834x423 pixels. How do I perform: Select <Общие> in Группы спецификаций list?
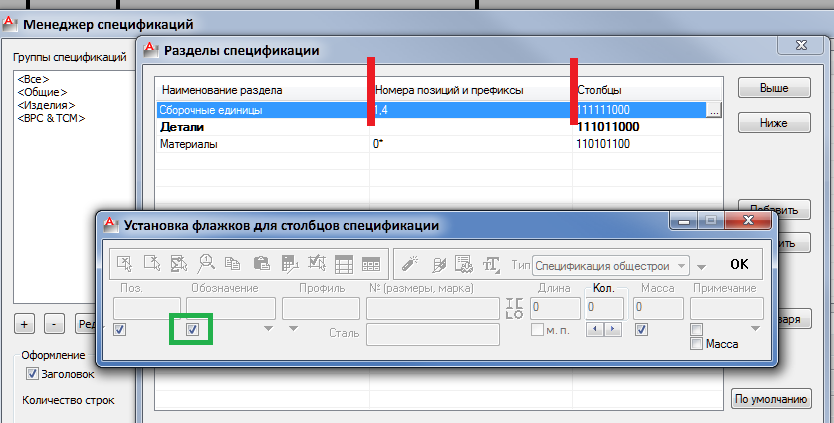(42, 92)
